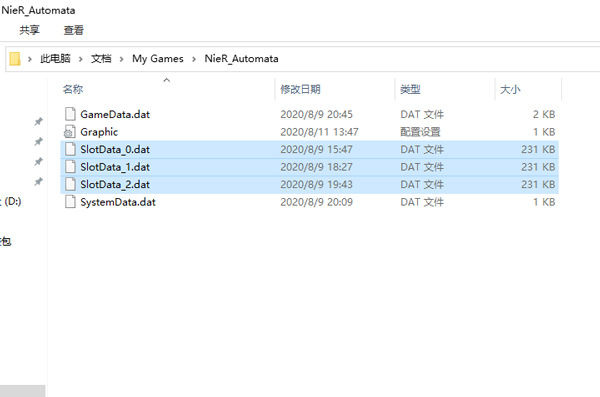The image size is (600, 397).
Task: Go to My Games in the breadcrumb
Action: click(x=158, y=59)
